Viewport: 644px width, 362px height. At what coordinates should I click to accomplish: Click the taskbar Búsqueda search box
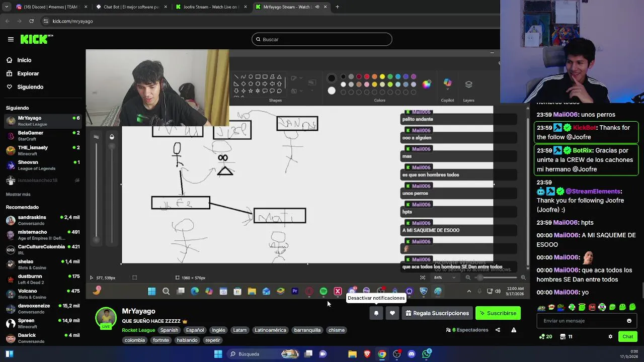(x=264, y=354)
